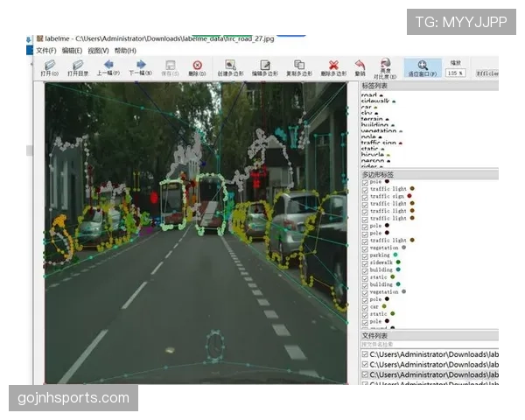The image size is (525, 420).
Task: Open the 编辑(E) menu
Action: [x=72, y=51]
